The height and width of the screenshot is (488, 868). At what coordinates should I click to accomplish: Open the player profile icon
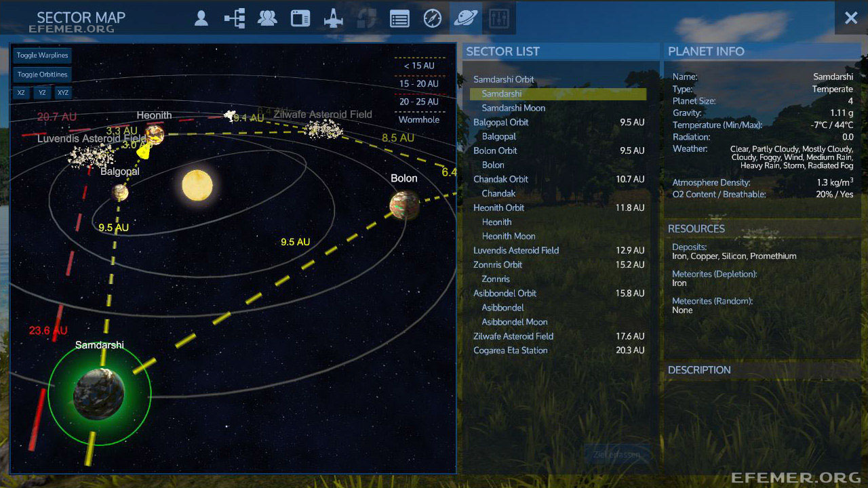(x=201, y=18)
